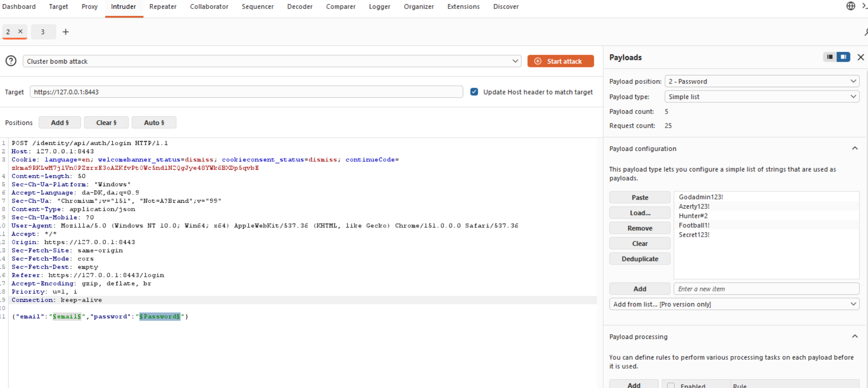Open the Proxy tab
The height and width of the screenshot is (388, 868).
point(89,7)
